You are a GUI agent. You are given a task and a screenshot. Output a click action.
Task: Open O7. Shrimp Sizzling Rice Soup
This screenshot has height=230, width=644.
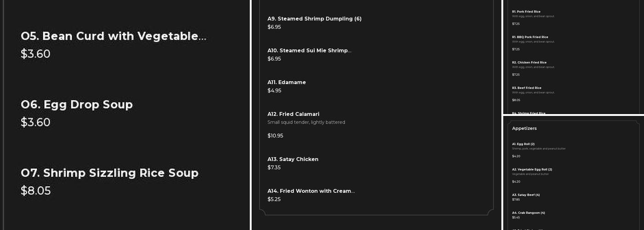tap(109, 173)
